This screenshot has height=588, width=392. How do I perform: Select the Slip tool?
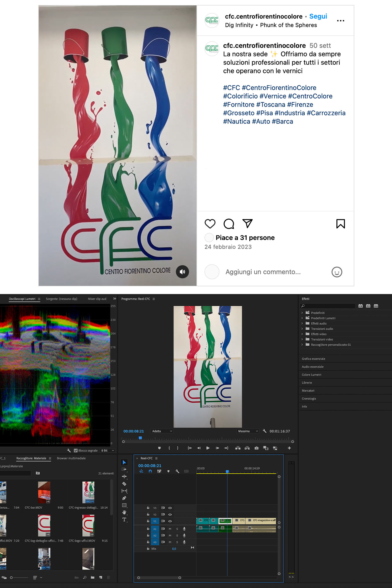coord(124,491)
